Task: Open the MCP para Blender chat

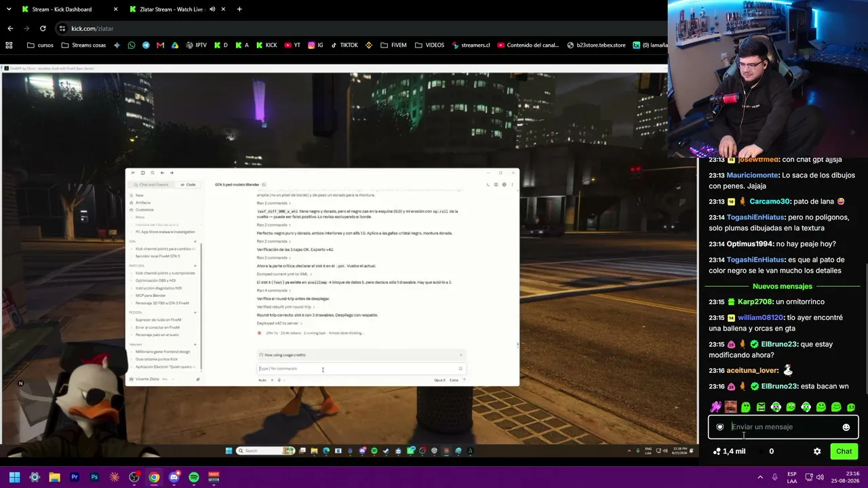Action: [151, 296]
